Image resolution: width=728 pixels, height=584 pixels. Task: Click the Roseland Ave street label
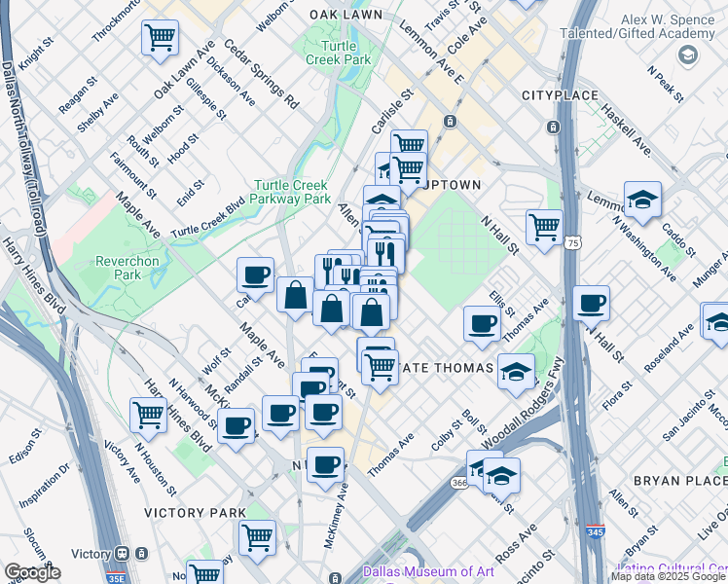669,348
